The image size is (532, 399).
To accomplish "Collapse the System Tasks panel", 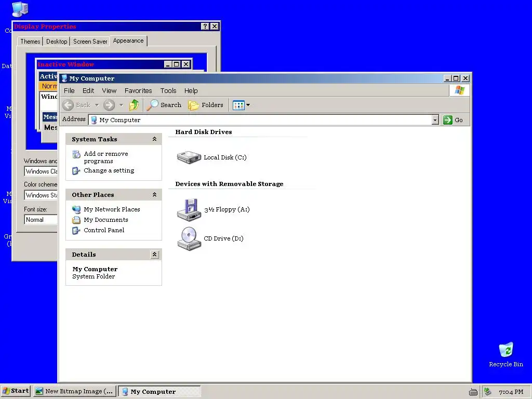I will pos(154,139).
